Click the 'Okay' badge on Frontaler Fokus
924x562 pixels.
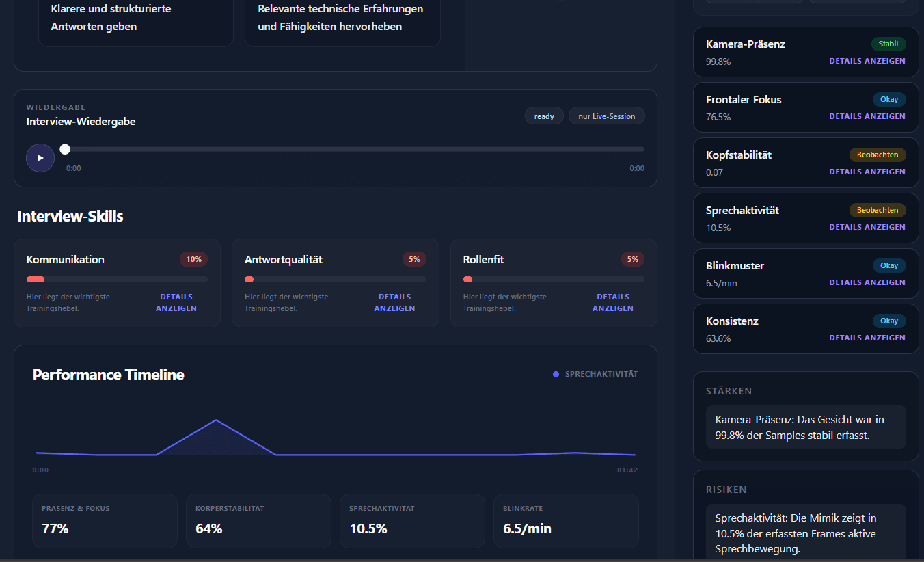889,99
